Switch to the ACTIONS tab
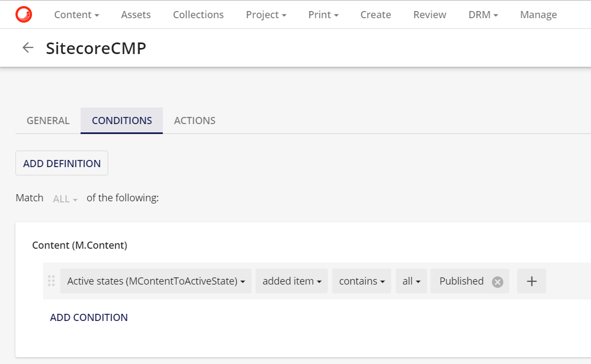 194,120
